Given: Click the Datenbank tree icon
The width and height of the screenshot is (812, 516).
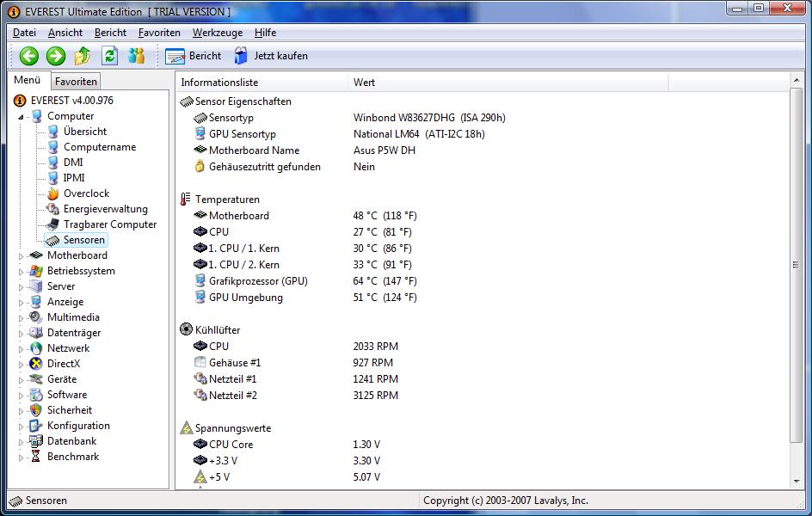Looking at the screenshot, I should pos(36,441).
